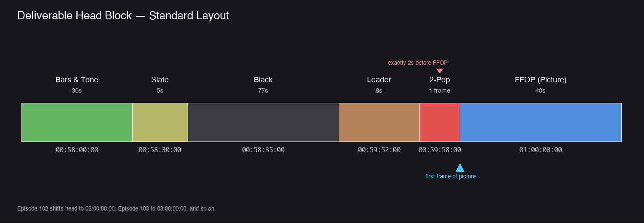Click the 00:58:00:00 timecode label

[77, 150]
